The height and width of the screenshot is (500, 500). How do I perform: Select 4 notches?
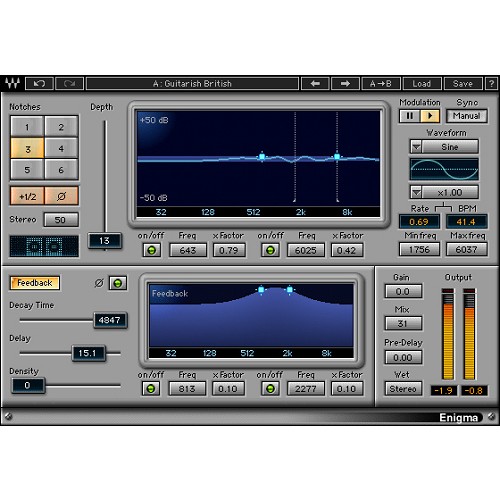(x=61, y=148)
